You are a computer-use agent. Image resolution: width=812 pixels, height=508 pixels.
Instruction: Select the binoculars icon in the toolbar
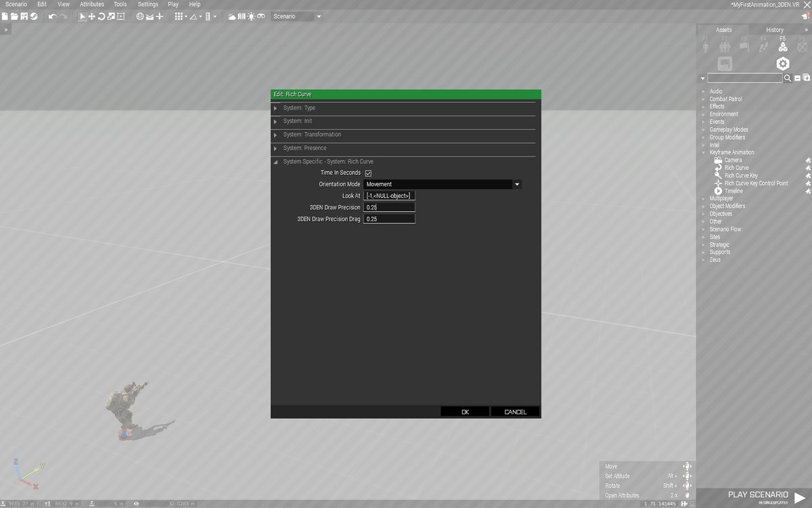[x=261, y=16]
